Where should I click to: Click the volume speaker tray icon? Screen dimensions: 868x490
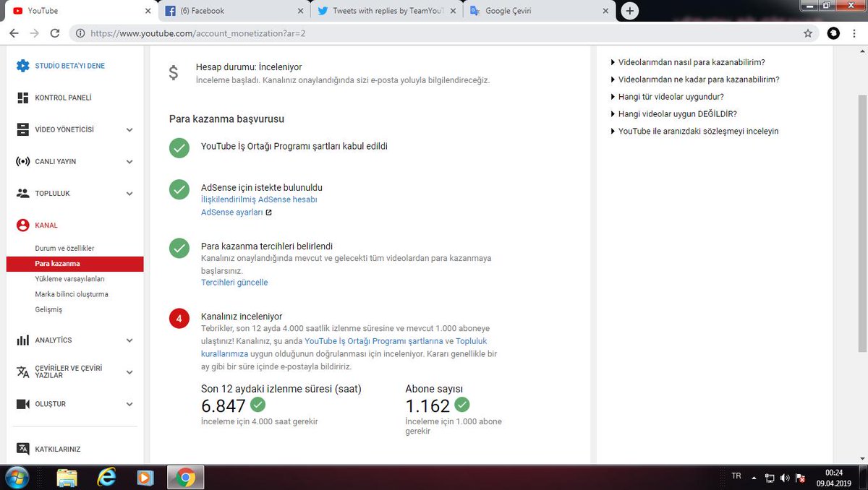[786, 478]
